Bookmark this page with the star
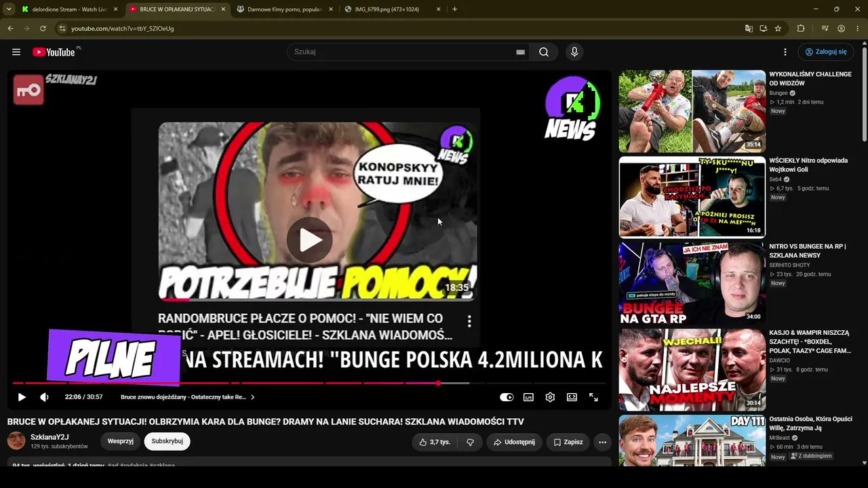This screenshot has height=488, width=868. tap(778, 28)
